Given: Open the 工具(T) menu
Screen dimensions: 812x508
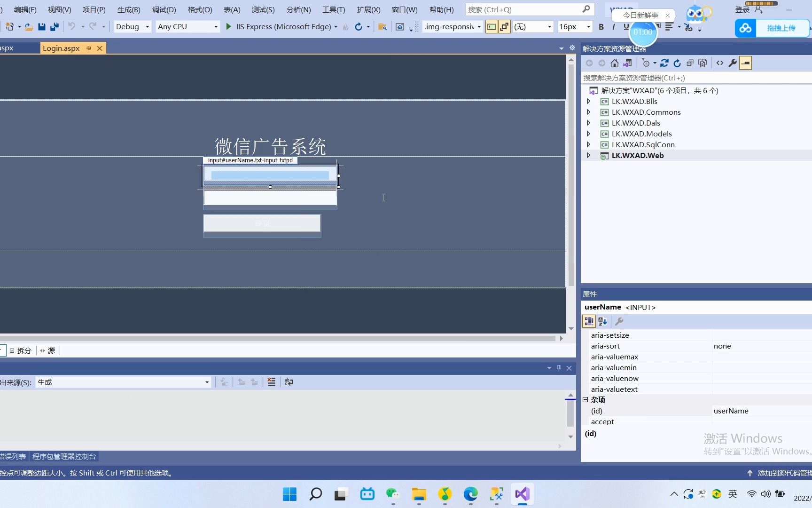Looking at the screenshot, I should click(x=334, y=9).
